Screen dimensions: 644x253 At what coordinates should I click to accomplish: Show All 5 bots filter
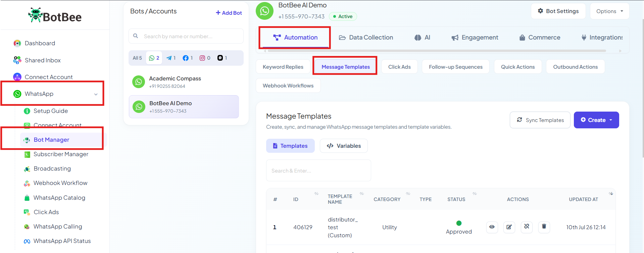137,58
